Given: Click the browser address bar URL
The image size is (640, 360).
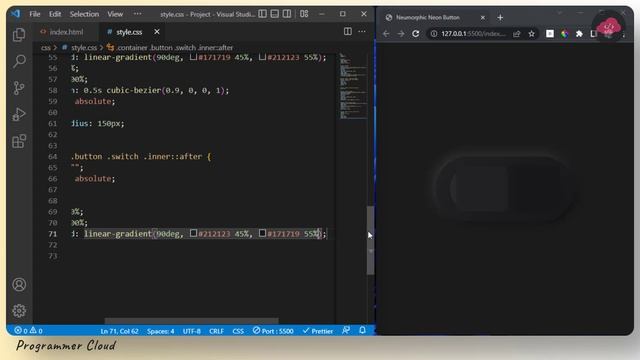Looking at the screenshot, I should click(473, 33).
